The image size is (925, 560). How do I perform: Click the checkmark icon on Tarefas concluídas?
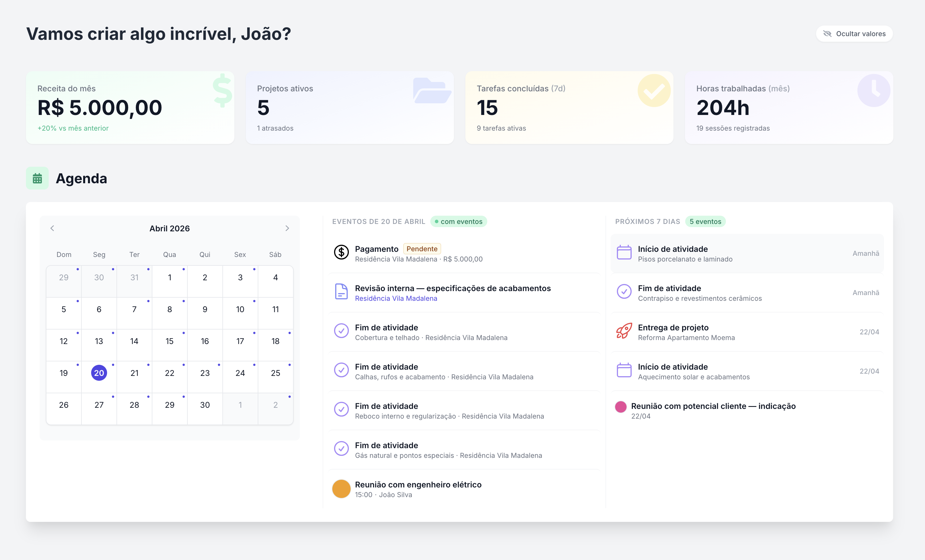pyautogui.click(x=654, y=90)
